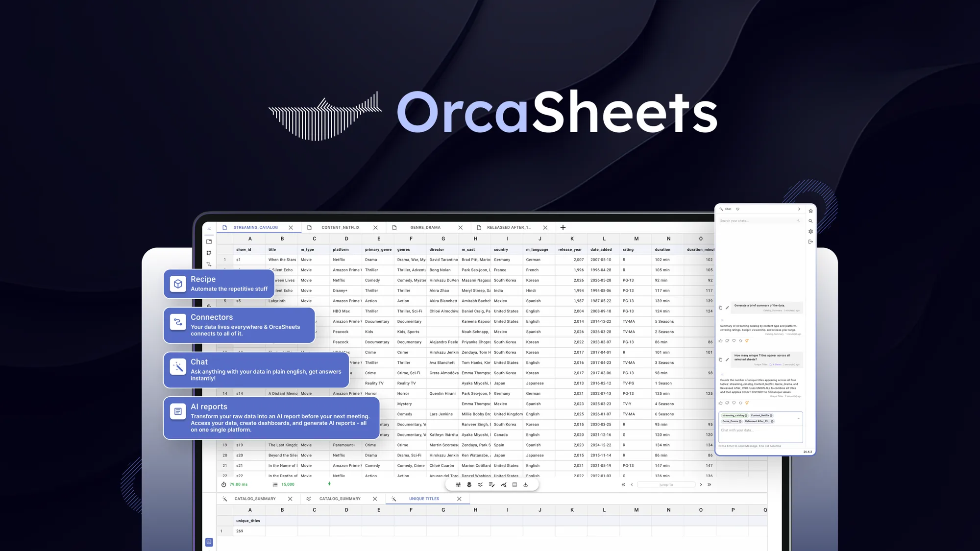Edit the 'How many unique Titles' message
Image resolution: width=980 pixels, height=551 pixels.
pos(727,359)
